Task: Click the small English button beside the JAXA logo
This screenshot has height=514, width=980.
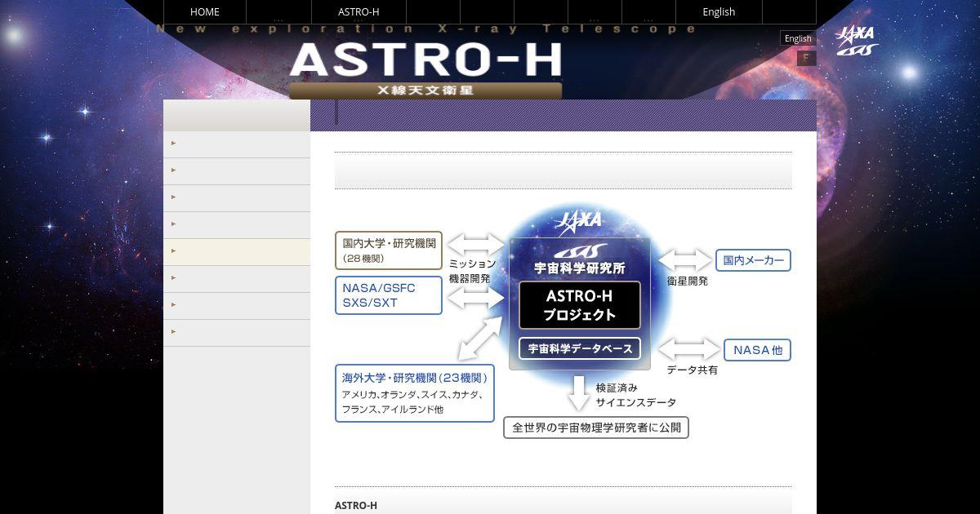Action: [x=798, y=38]
